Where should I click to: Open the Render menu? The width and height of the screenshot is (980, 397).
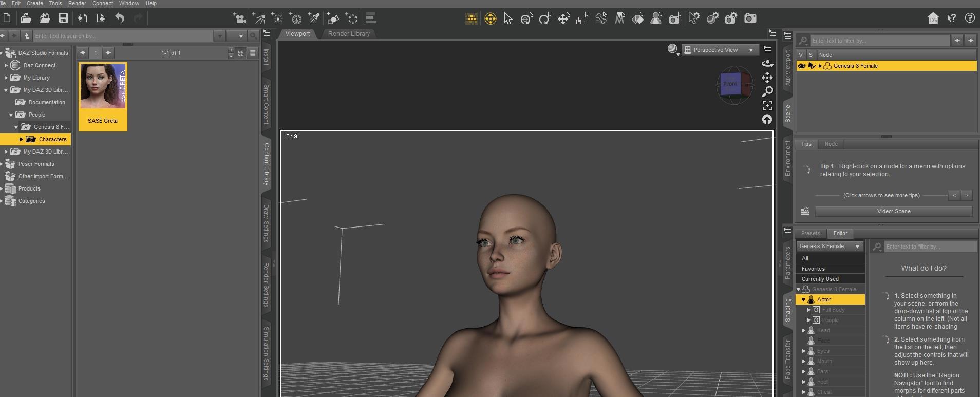tap(77, 3)
